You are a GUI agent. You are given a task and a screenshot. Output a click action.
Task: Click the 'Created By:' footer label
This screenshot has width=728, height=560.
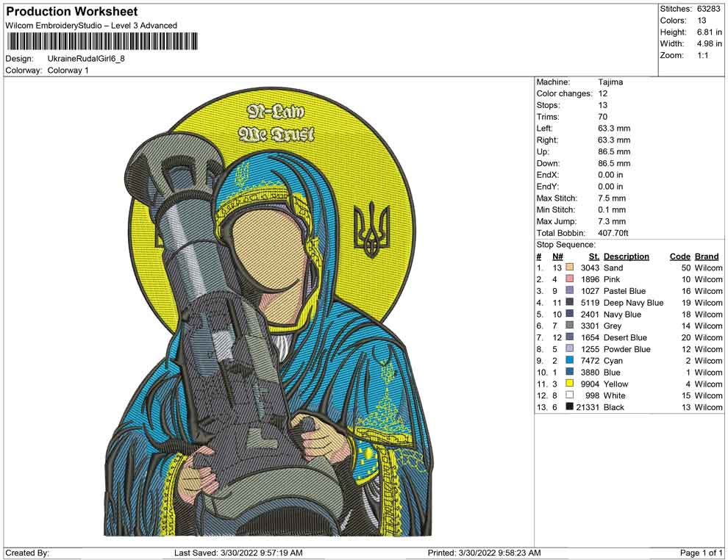tap(27, 553)
